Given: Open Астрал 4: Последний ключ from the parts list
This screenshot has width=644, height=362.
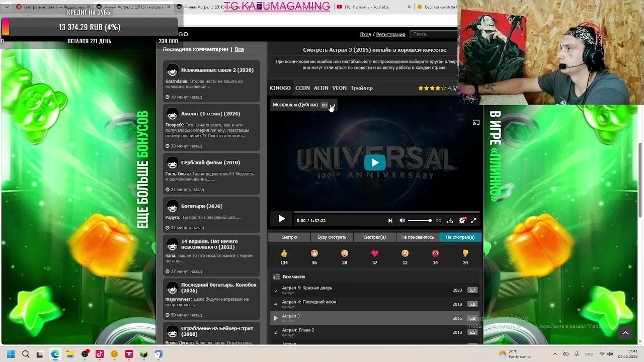Looking at the screenshot, I should tap(375, 304).
